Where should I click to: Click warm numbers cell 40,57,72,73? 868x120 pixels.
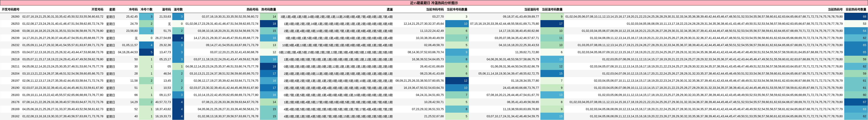click(x=163, y=102)
